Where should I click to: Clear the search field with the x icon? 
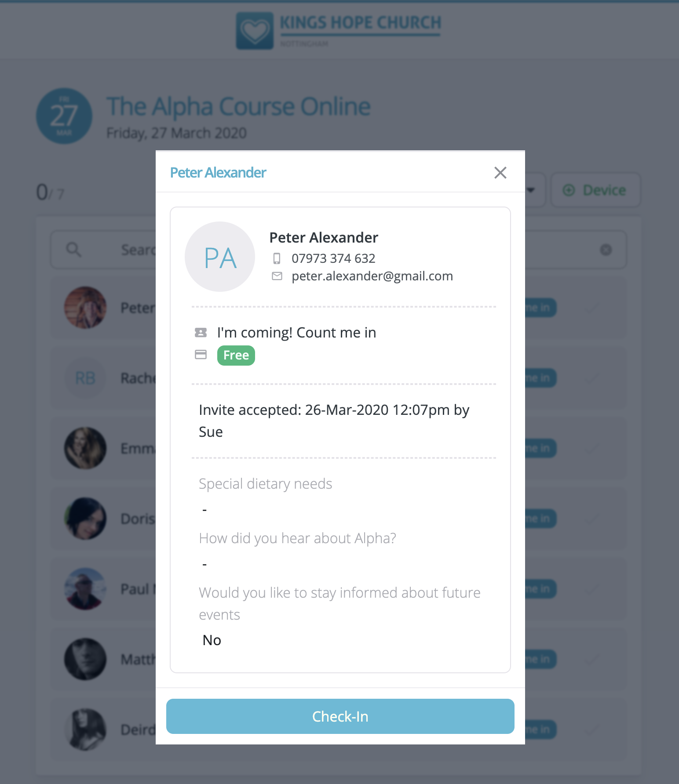pos(606,250)
